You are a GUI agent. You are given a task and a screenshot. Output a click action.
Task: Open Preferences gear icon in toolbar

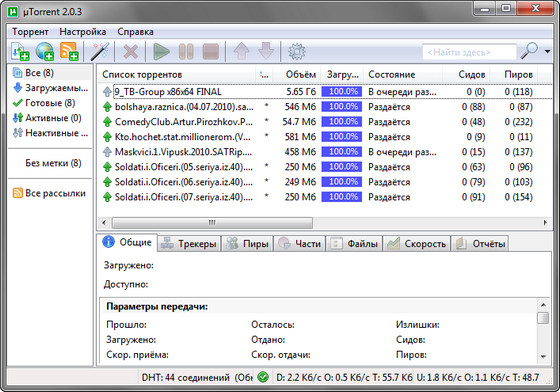(x=297, y=52)
